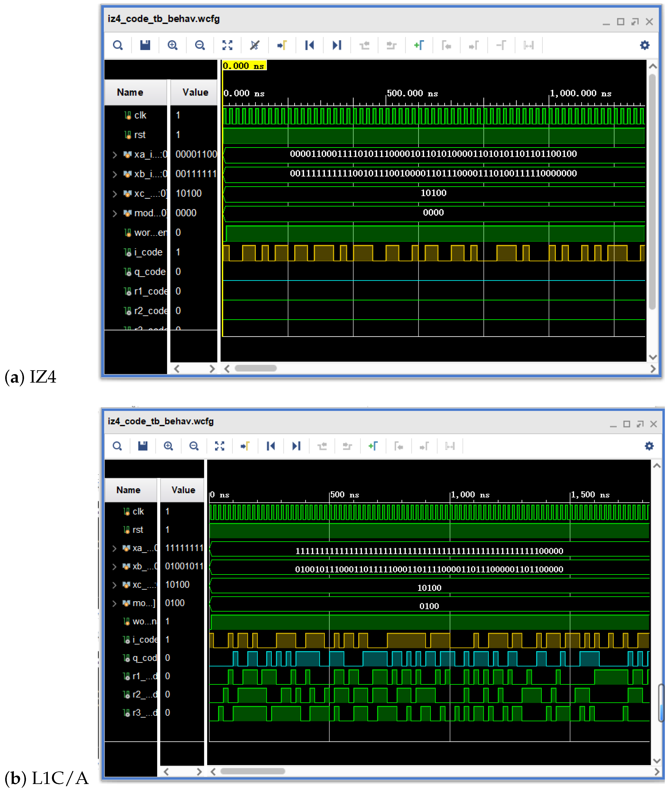
Task: Select the q_cod signal in bottom window
Action: coord(144,658)
